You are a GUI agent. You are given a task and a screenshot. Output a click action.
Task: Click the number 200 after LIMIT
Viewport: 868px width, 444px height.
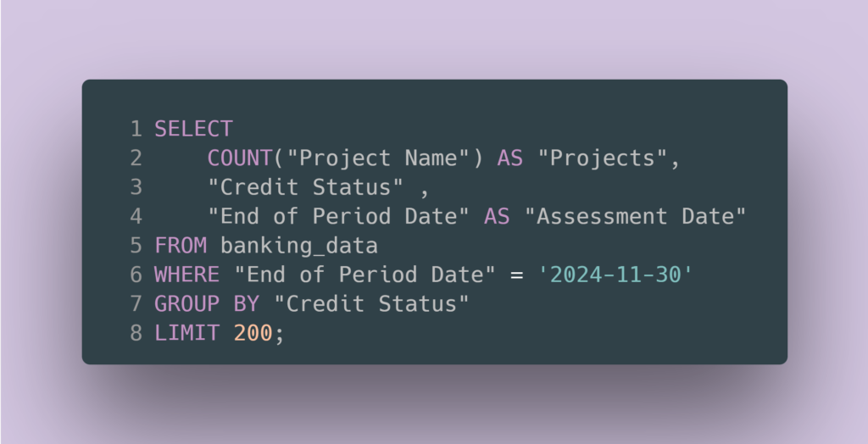pyautogui.click(x=253, y=333)
